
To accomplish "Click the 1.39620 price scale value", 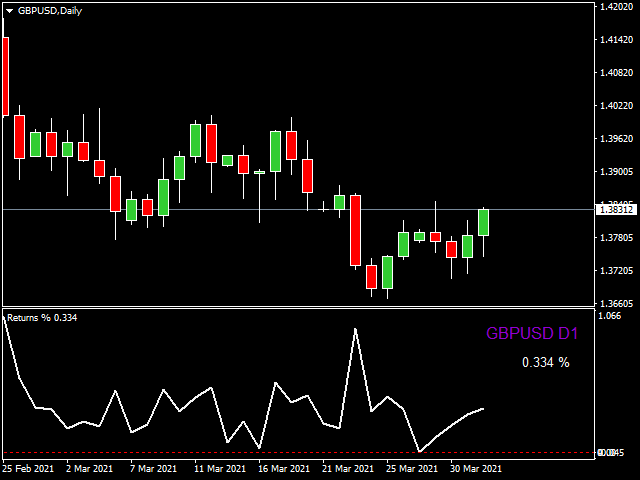I will pyautogui.click(x=616, y=139).
